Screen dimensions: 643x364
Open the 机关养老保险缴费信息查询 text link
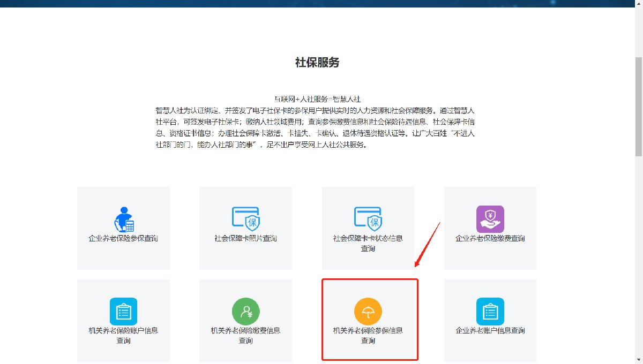(245, 336)
